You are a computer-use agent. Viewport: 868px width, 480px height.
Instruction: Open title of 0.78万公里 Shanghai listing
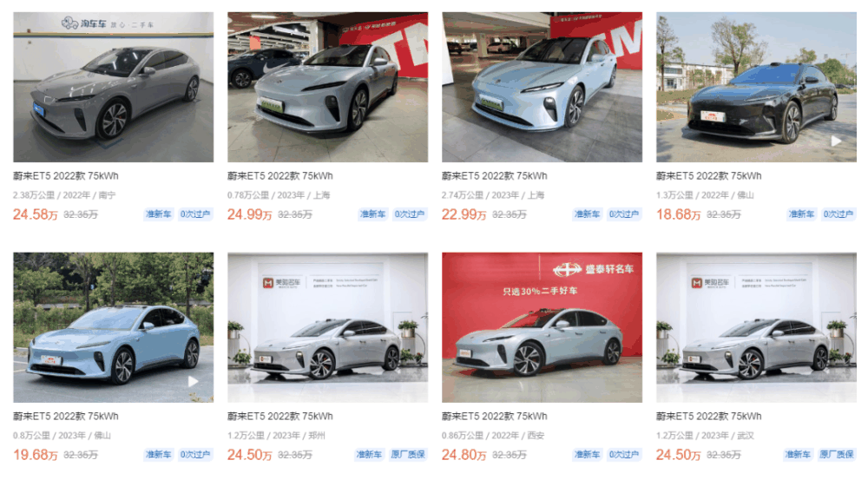280,176
